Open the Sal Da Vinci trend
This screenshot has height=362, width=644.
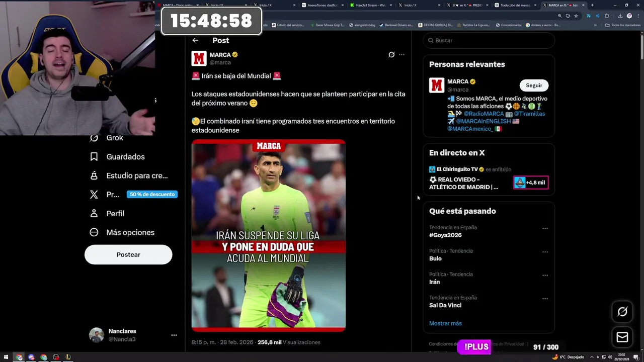(445, 305)
